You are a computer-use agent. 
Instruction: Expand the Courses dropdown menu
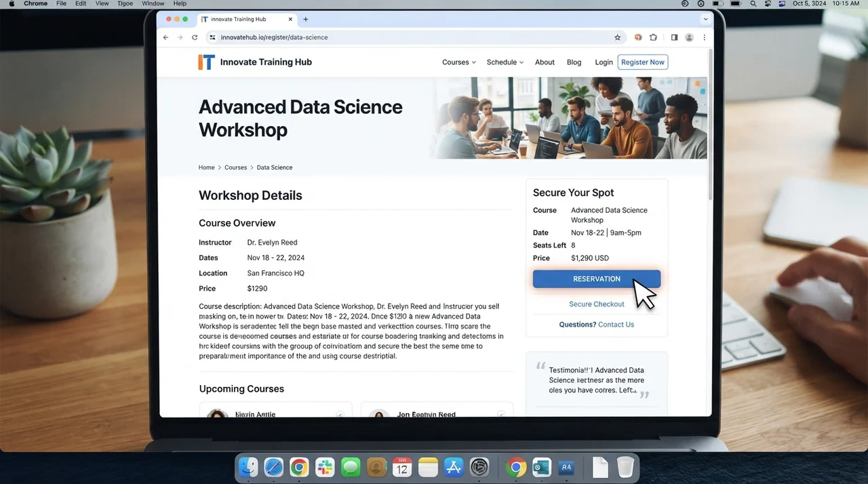tap(459, 62)
